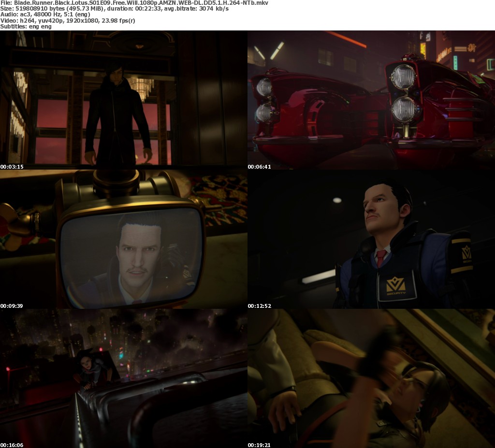
Task: Click the 00:12:52 timestamp label
Action: 259,306
